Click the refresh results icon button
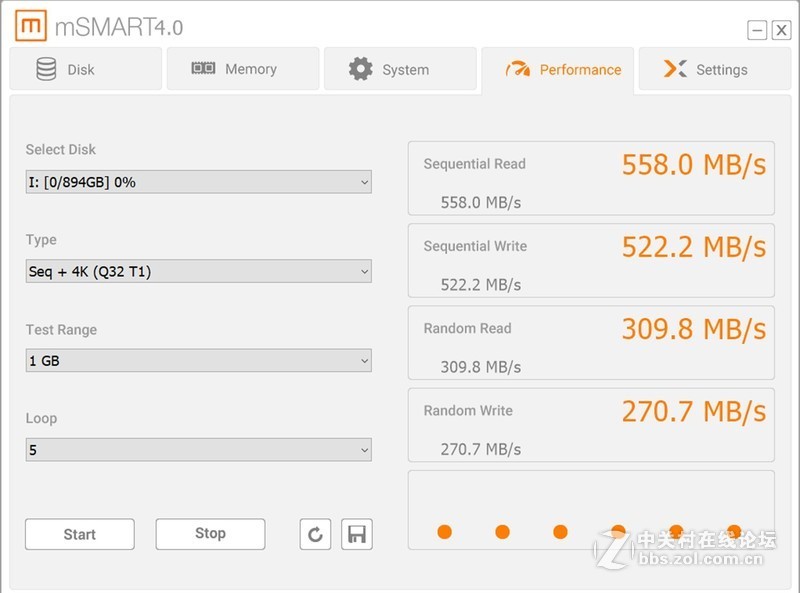The image size is (800, 593). pos(315,534)
